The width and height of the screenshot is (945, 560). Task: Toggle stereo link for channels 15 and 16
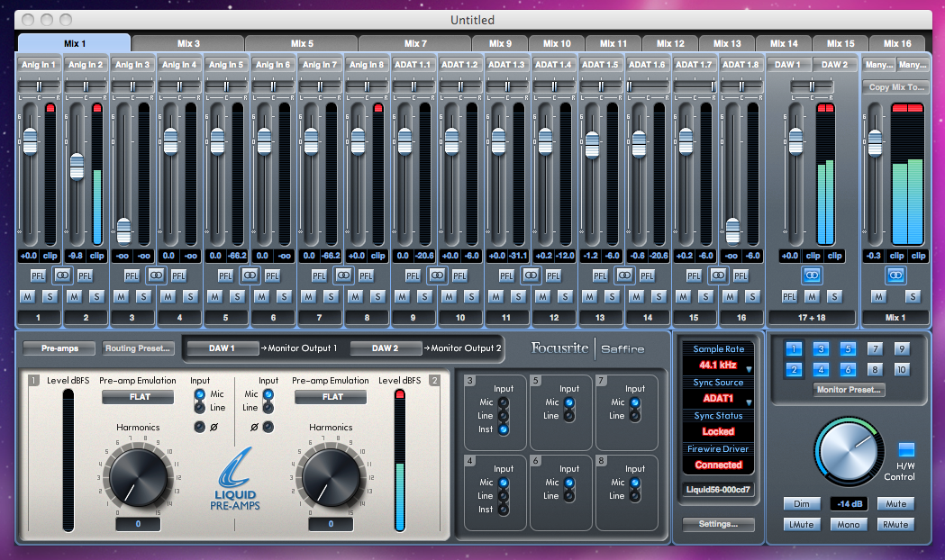tap(718, 275)
